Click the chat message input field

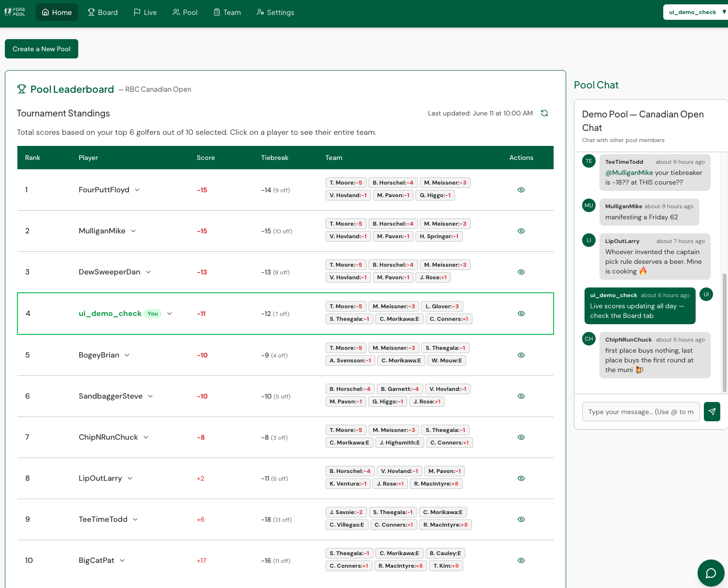pyautogui.click(x=641, y=412)
